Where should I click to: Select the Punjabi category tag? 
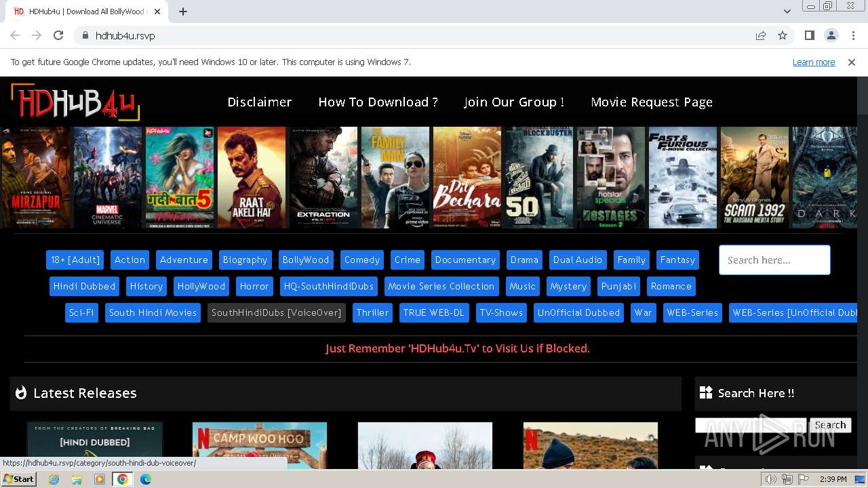[x=619, y=286]
